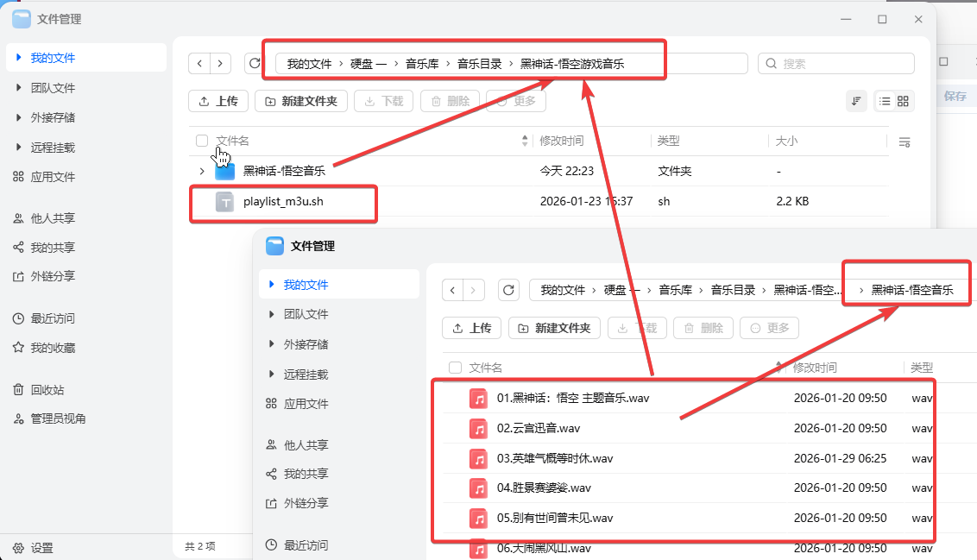Select the playlist_m3u.sh file icon
This screenshot has width=977, height=560.
click(225, 202)
